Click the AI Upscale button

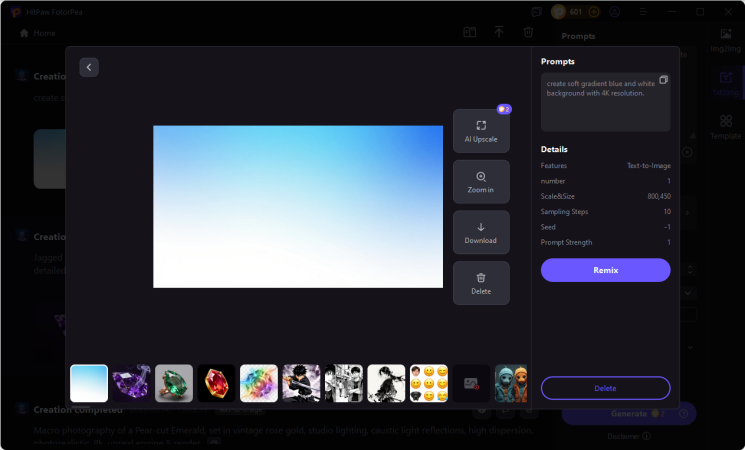click(481, 131)
